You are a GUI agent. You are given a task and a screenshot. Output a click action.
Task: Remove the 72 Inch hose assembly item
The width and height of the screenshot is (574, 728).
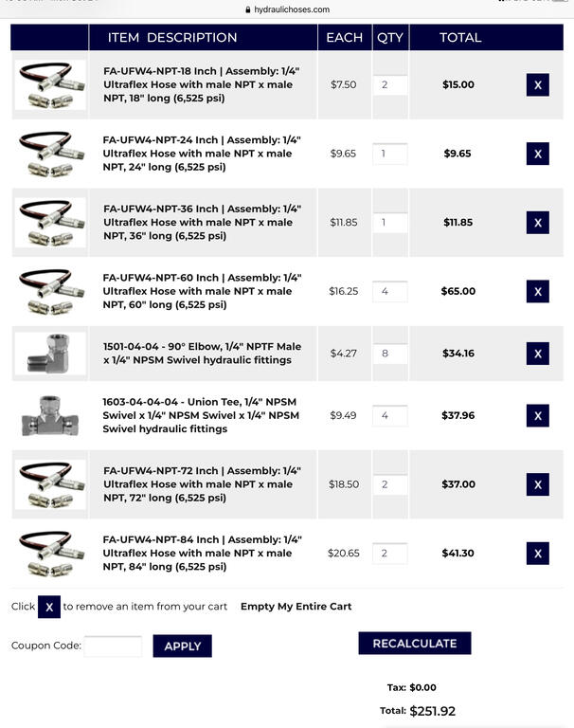(537, 484)
